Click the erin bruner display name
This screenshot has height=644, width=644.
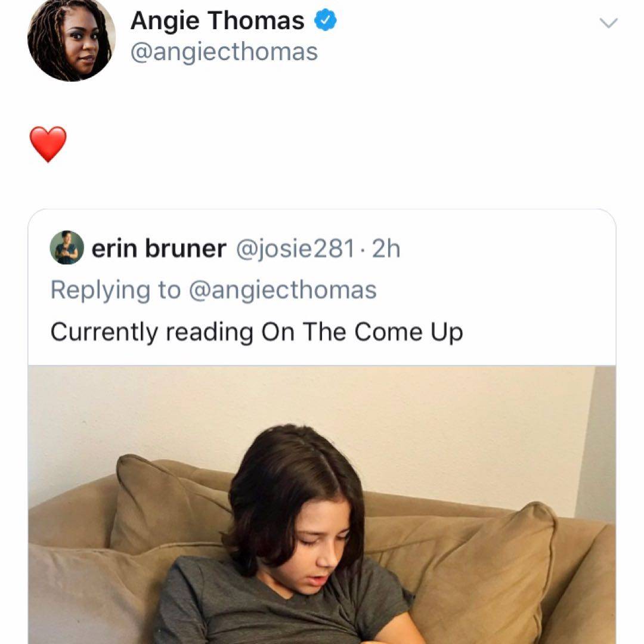click(159, 249)
